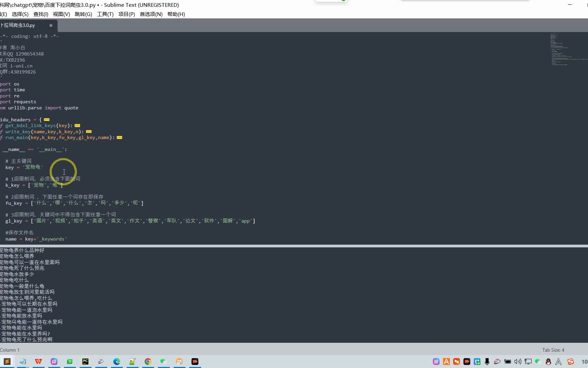Click train tray icon
This screenshot has width=588, height=368.
(497, 362)
